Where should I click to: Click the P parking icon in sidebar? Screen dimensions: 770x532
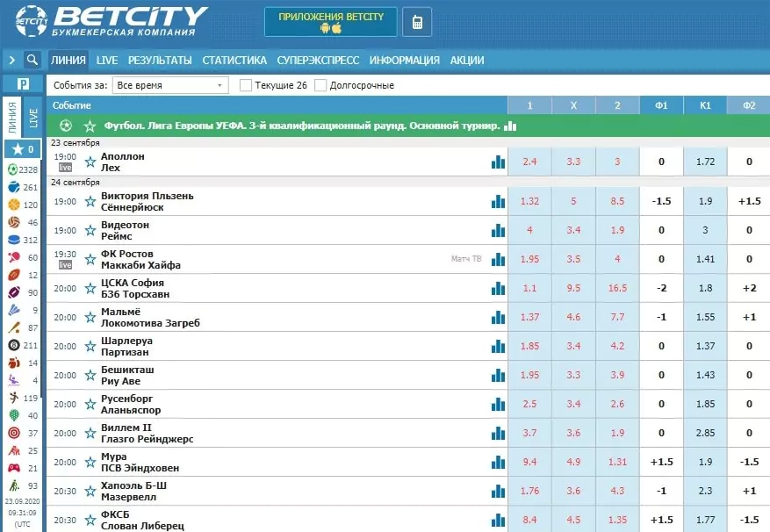point(23,84)
